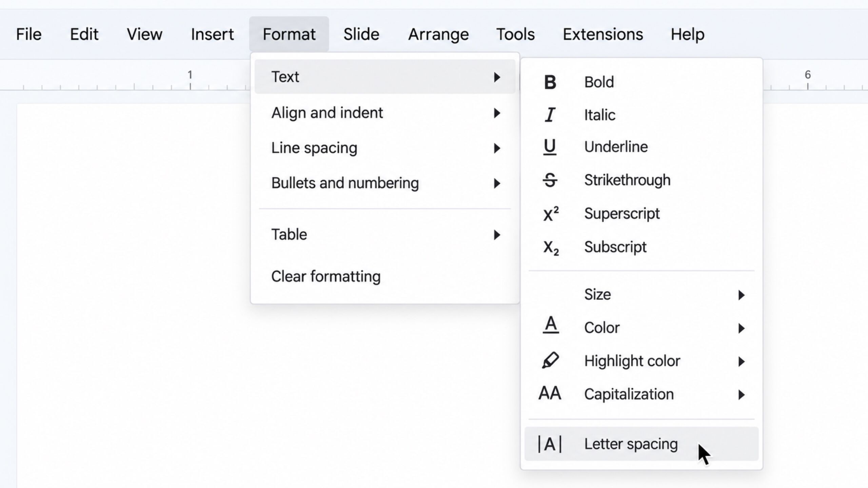868x488 pixels.
Task: Open the Tools menu
Action: [x=515, y=34]
